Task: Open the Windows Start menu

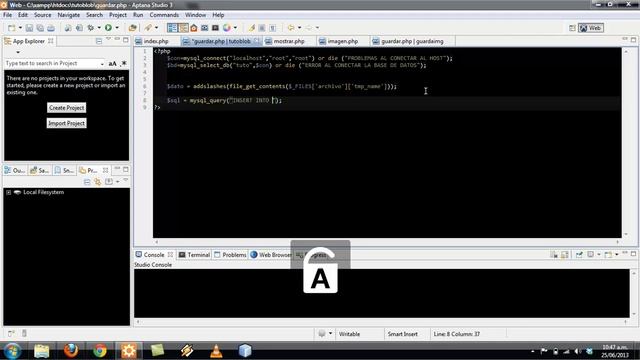Action: [x=12, y=351]
